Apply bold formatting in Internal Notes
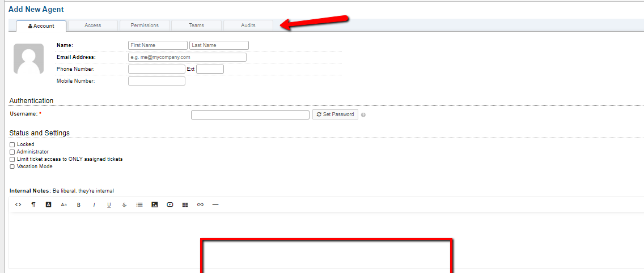The width and height of the screenshot is (644, 273). point(79,204)
